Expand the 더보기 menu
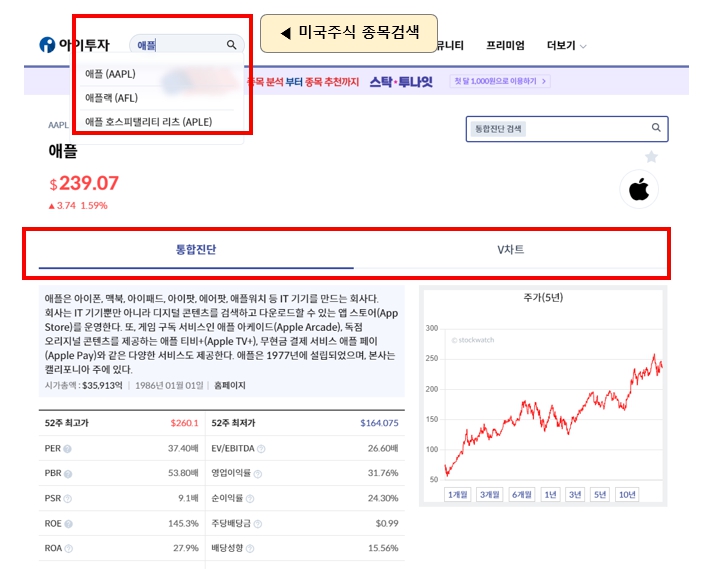 pos(566,45)
